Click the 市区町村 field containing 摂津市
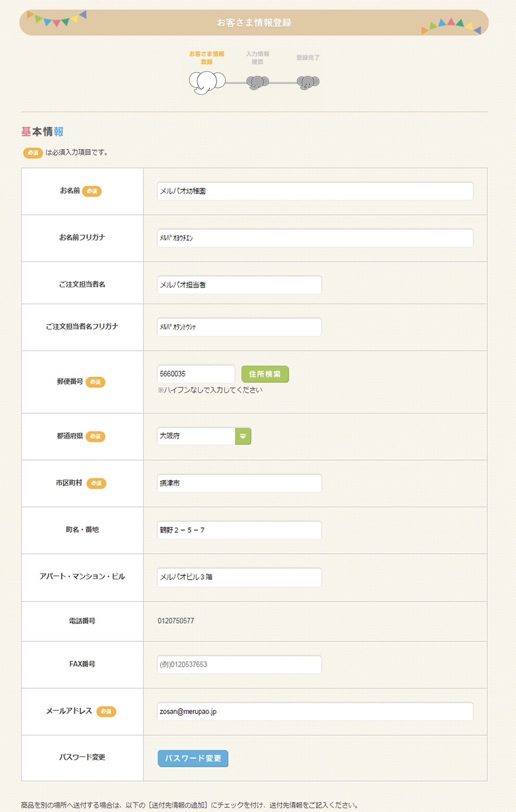Viewport: 516px width, 812px height. click(x=239, y=483)
